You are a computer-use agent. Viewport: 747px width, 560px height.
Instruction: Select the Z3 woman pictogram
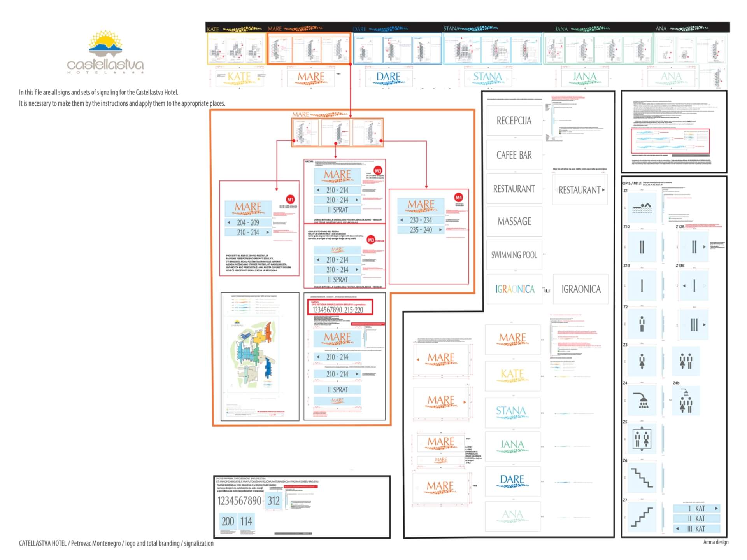(x=642, y=361)
